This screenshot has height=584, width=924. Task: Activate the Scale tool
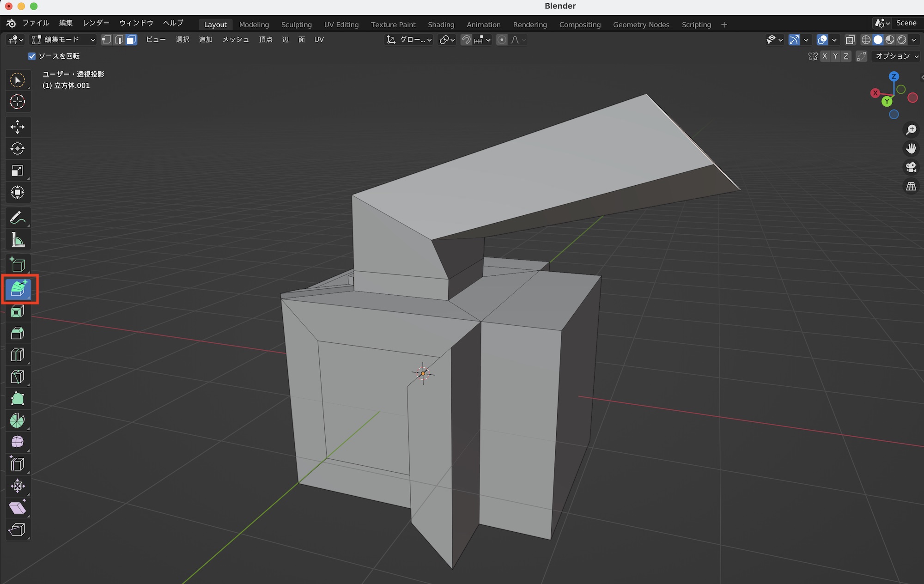click(18, 170)
